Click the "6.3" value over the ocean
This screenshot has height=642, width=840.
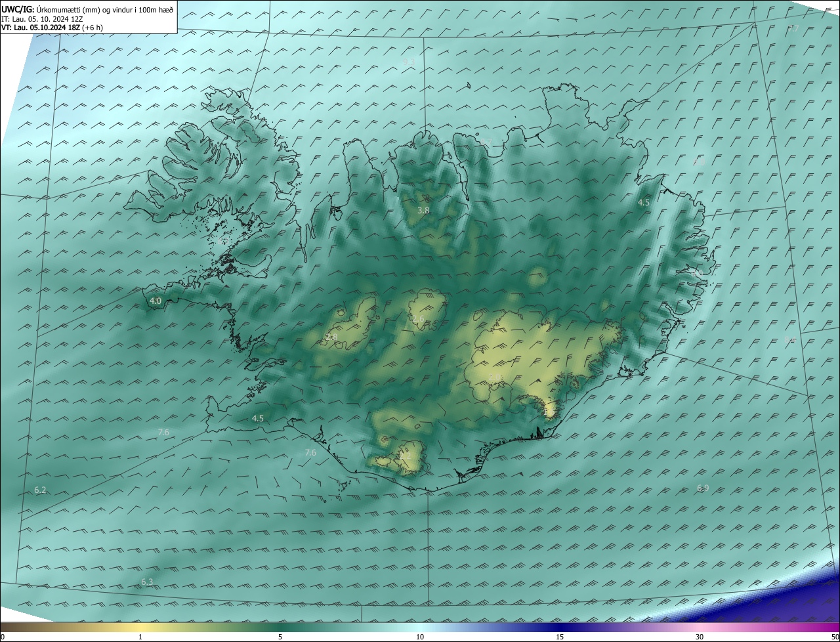point(147,582)
